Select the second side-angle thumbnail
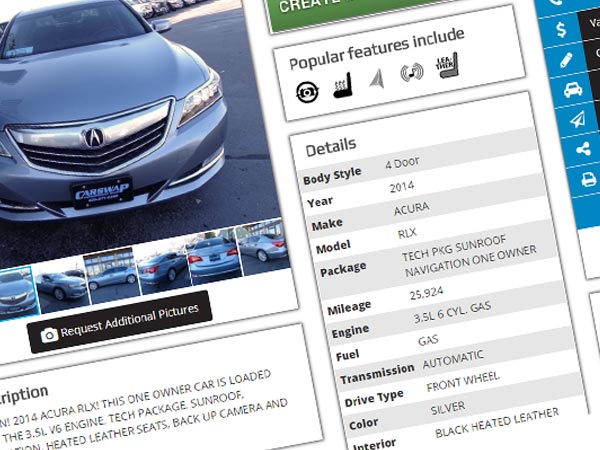Viewport: 600px width, 450px height. click(x=62, y=285)
